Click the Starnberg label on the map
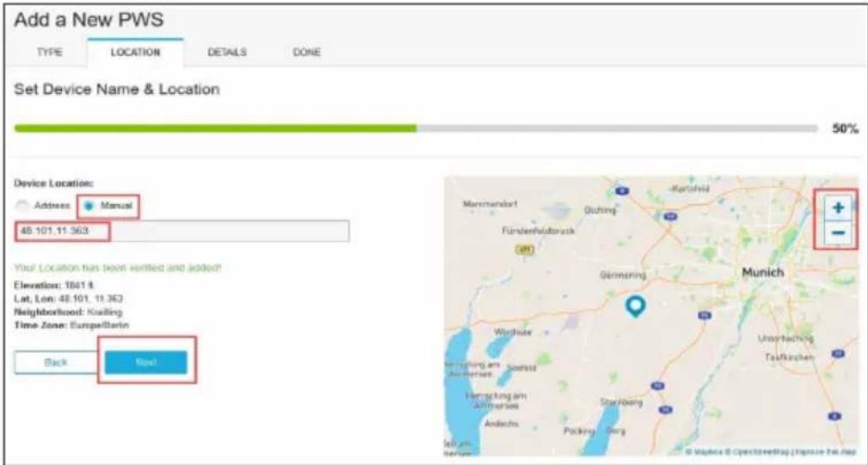Image resolution: width=868 pixels, height=465 pixels. pyautogui.click(x=621, y=402)
